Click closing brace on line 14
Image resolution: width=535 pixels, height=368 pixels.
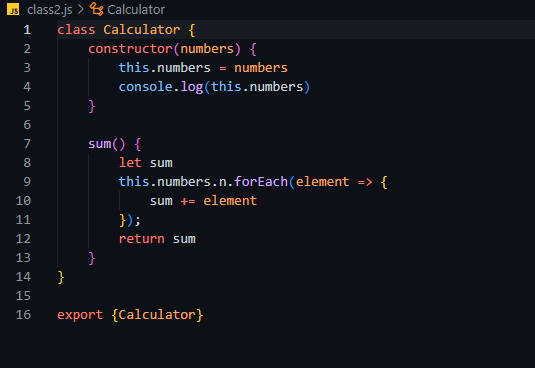tap(61, 277)
